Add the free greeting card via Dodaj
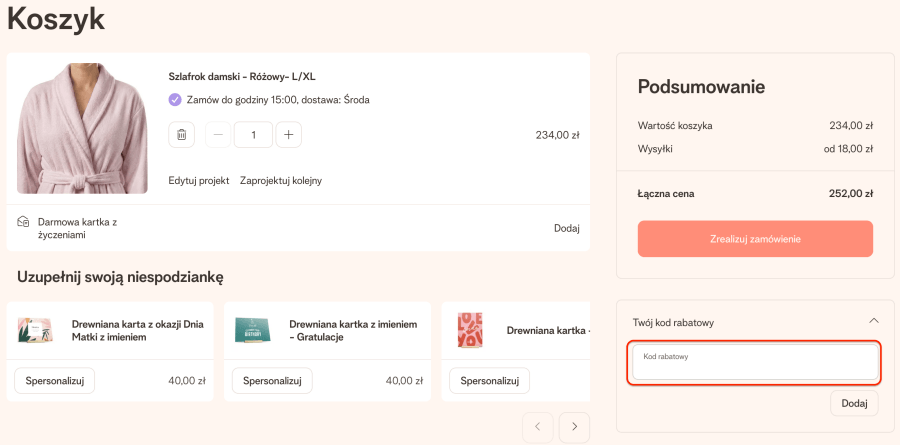The width and height of the screenshot is (900, 445). (x=566, y=228)
